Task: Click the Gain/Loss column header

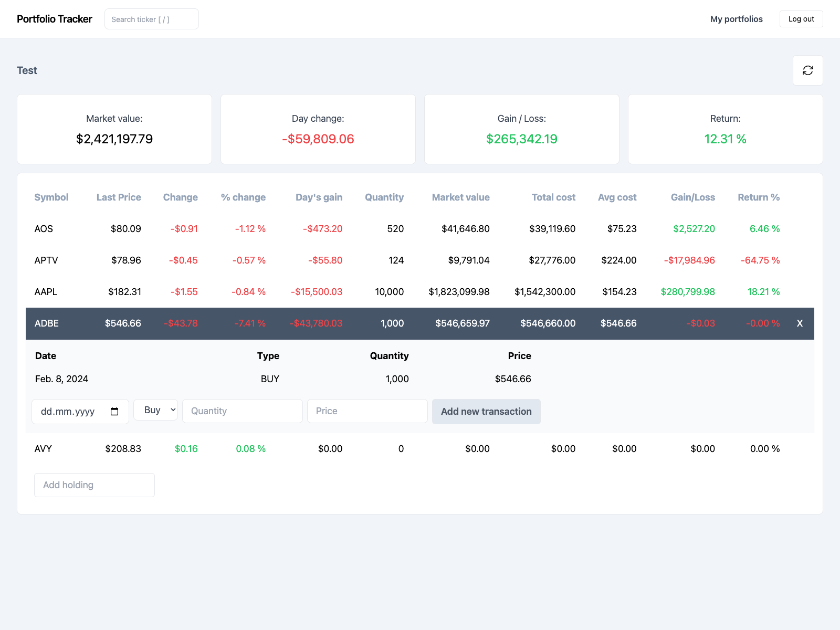Action: [692, 197]
